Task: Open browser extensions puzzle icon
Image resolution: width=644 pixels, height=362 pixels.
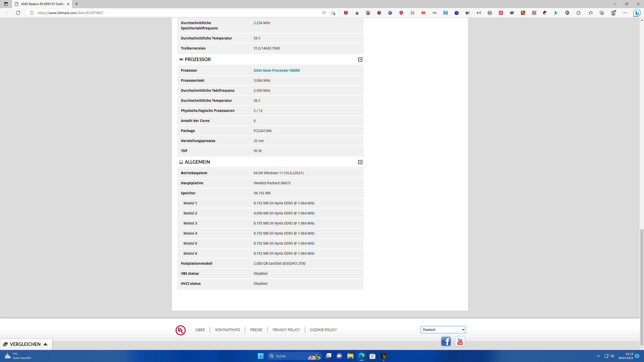Action: click(x=578, y=13)
